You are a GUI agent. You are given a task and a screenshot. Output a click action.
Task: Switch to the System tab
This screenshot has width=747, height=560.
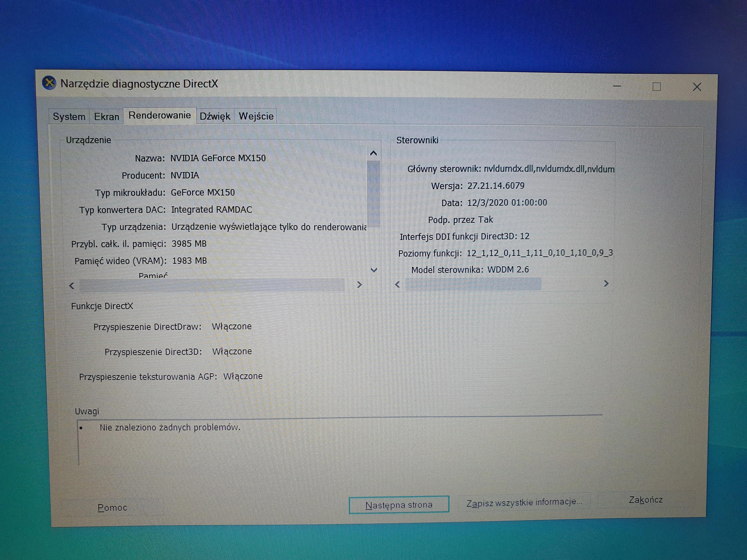pyautogui.click(x=69, y=117)
